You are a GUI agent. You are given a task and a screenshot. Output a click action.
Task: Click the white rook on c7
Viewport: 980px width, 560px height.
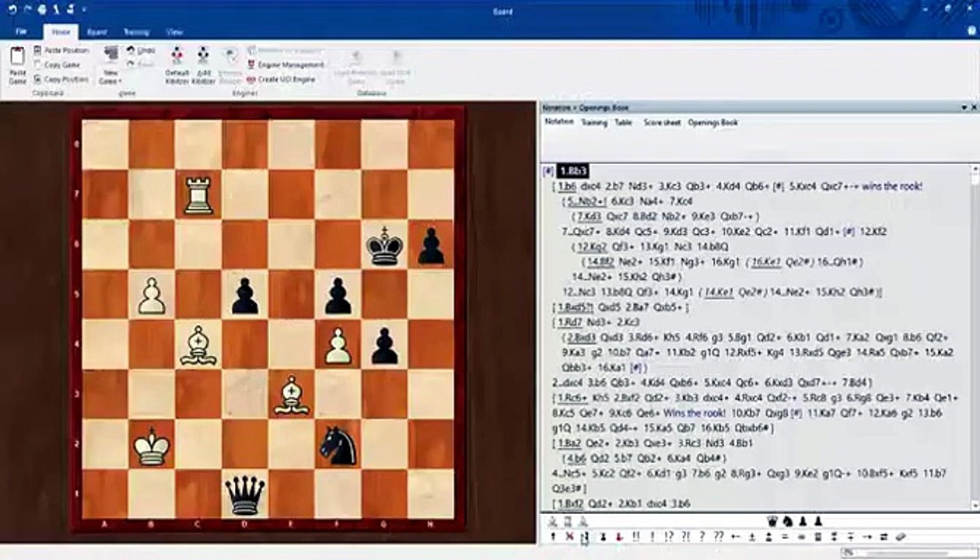(198, 194)
